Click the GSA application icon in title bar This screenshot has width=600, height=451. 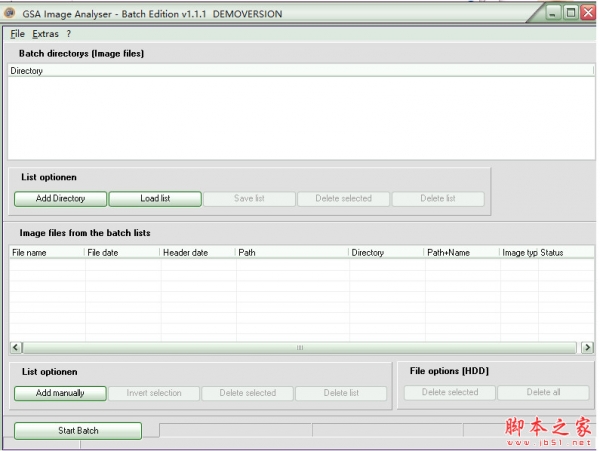(10, 13)
